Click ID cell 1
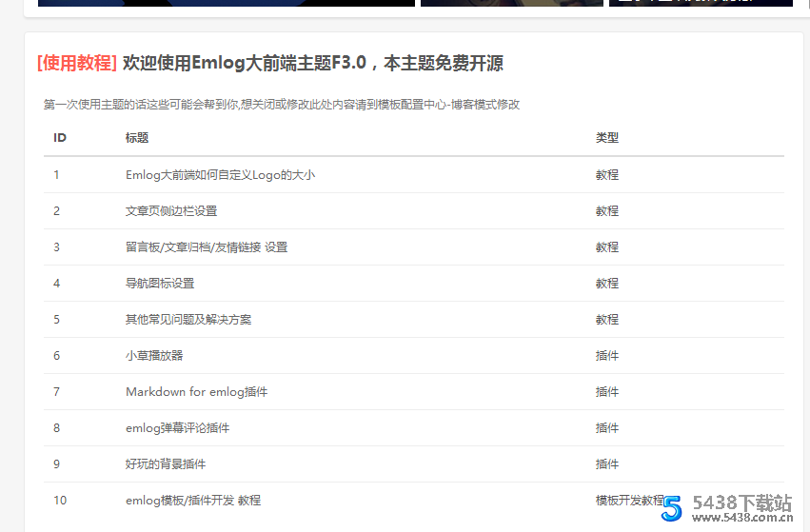This screenshot has width=810, height=532. point(56,175)
